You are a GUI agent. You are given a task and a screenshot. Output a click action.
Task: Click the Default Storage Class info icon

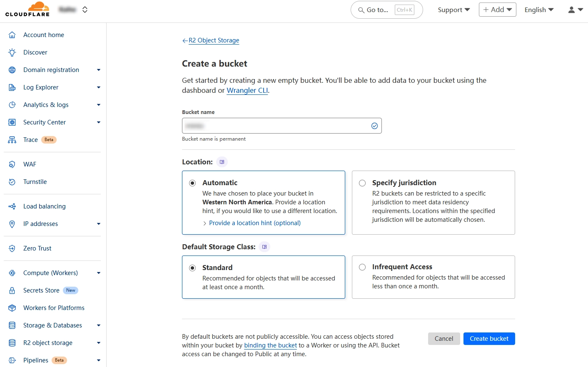pyautogui.click(x=264, y=247)
